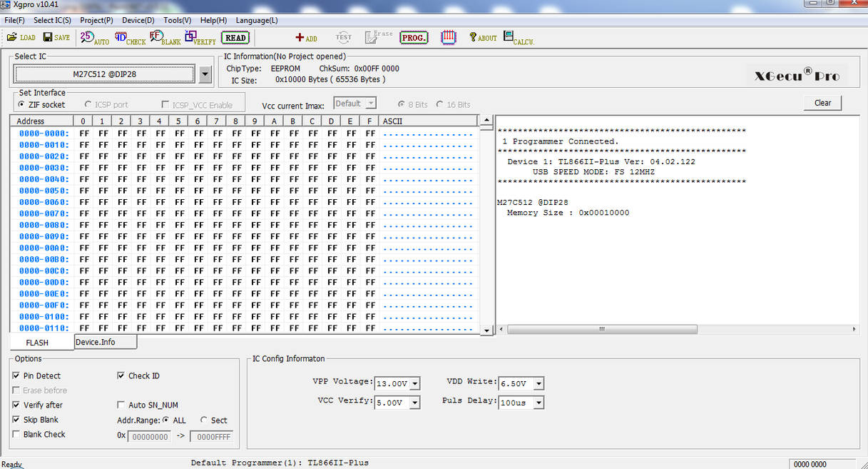The image size is (868, 469).
Task: Select address row 0000-0050
Action: pyautogui.click(x=44, y=191)
